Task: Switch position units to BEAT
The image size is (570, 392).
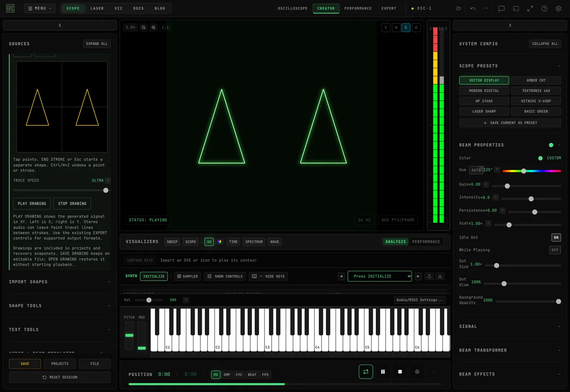Action: [252, 375]
